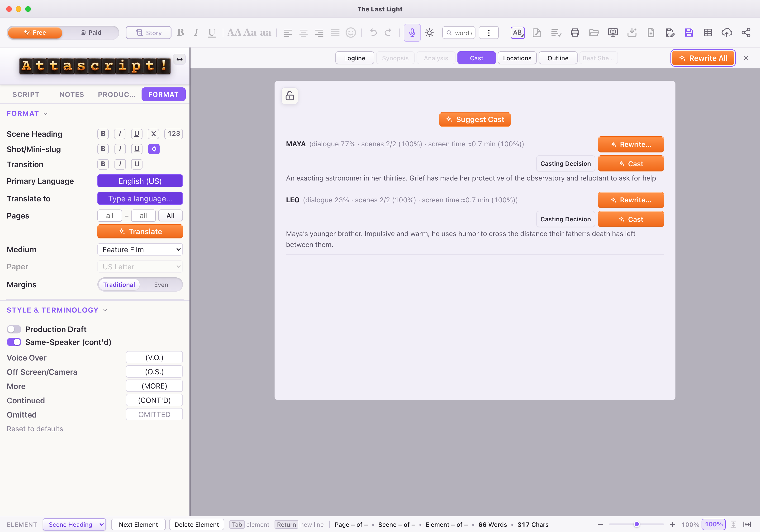The width and height of the screenshot is (760, 532).
Task: Toggle Italic for Shot/Mini-slug
Action: pyautogui.click(x=120, y=149)
